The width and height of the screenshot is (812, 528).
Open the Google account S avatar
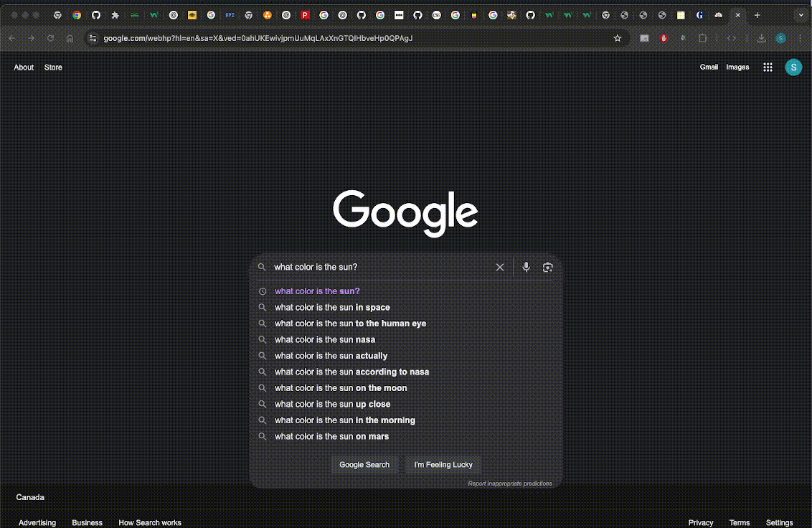coord(793,67)
